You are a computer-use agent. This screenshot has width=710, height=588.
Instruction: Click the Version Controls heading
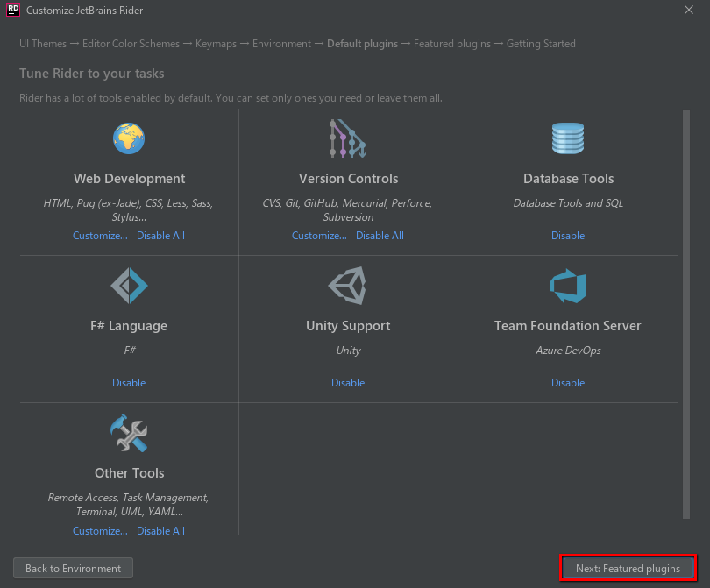point(348,179)
